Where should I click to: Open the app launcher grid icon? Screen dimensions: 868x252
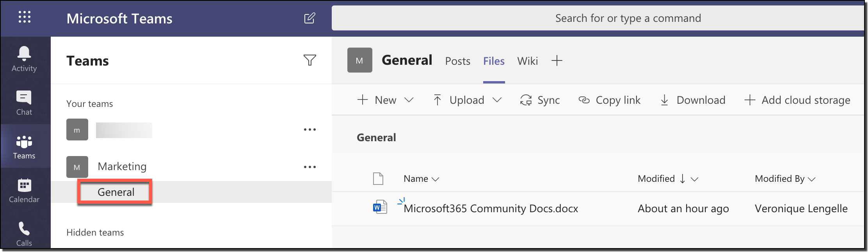[24, 18]
